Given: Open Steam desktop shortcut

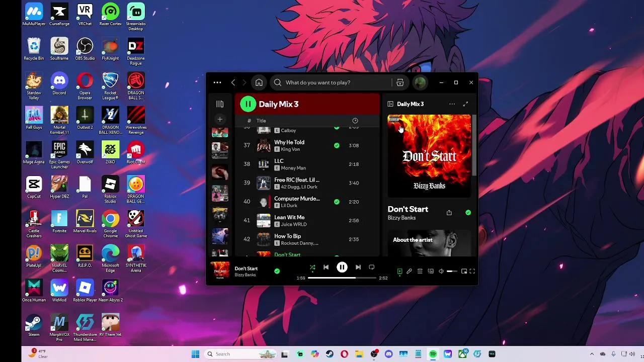Looking at the screenshot, I should [x=34, y=325].
